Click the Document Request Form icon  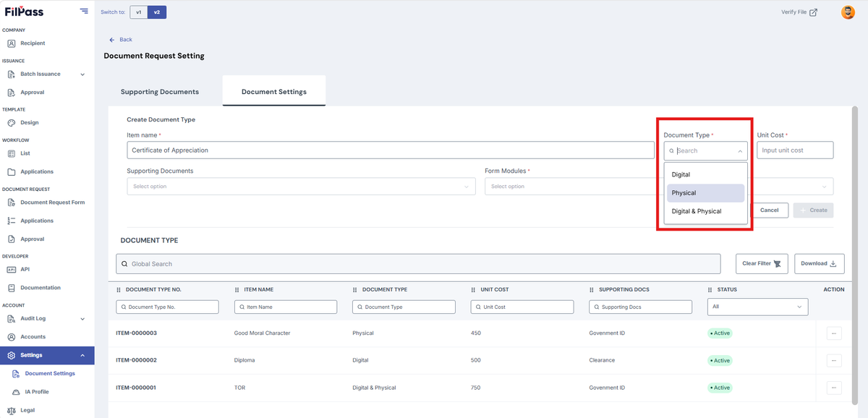click(x=12, y=202)
